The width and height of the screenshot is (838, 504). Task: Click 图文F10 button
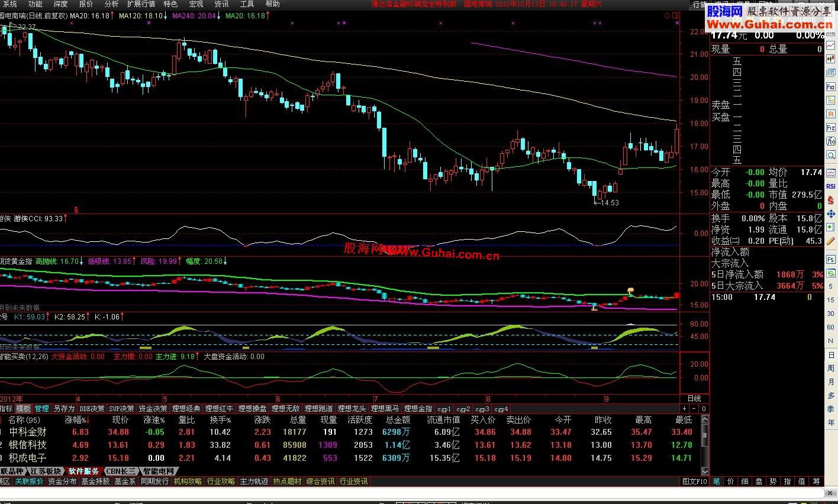(694, 482)
